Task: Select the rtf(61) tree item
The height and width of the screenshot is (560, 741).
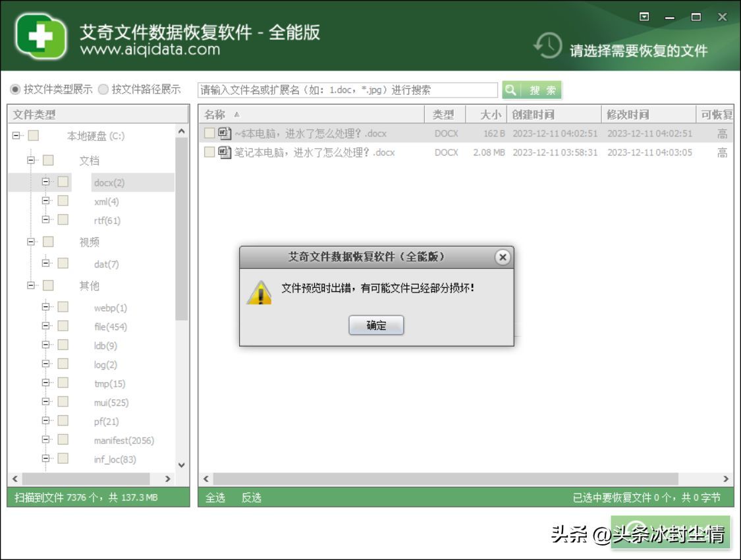Action: click(x=107, y=221)
